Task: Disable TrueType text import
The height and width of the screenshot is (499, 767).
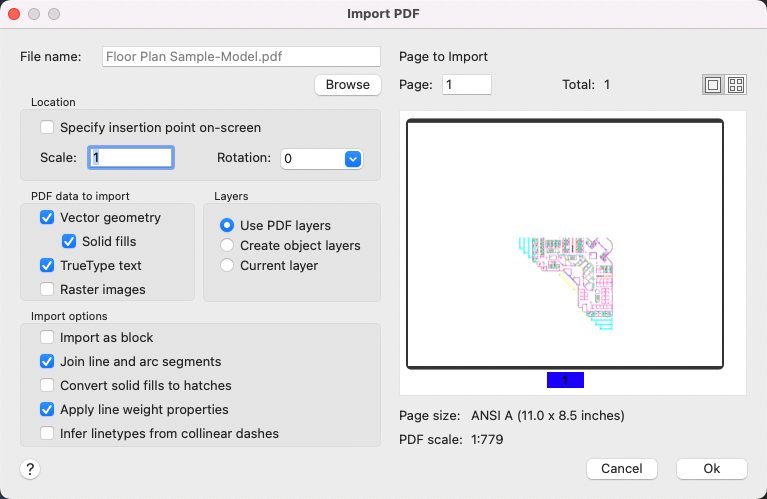Action: (x=47, y=266)
